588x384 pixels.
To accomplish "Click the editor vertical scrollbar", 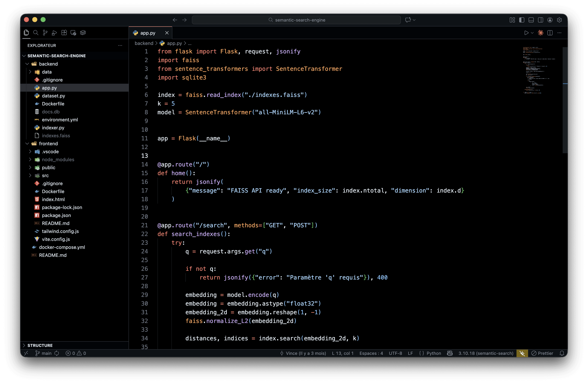I will coord(565,99).
